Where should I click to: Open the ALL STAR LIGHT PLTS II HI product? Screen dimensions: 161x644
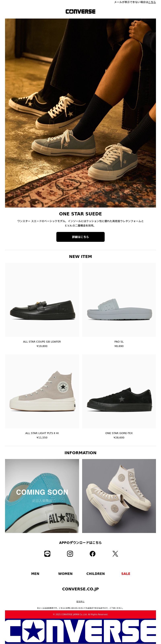(x=42, y=391)
